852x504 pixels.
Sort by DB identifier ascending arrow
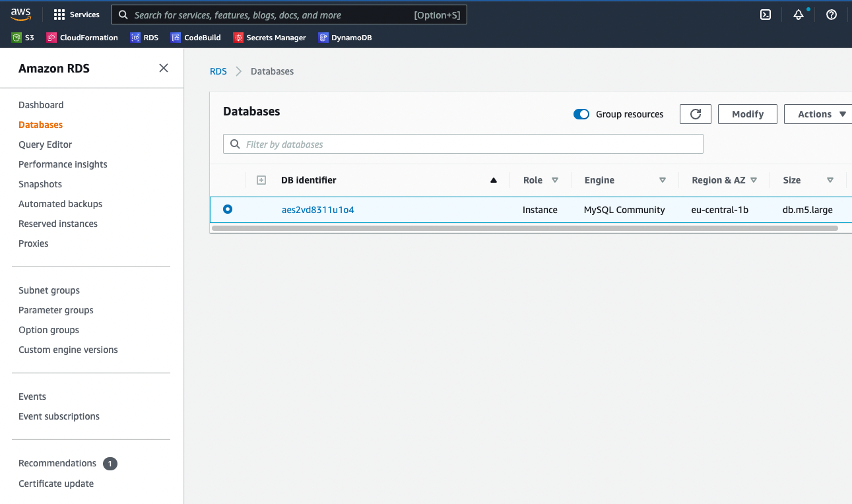point(494,180)
